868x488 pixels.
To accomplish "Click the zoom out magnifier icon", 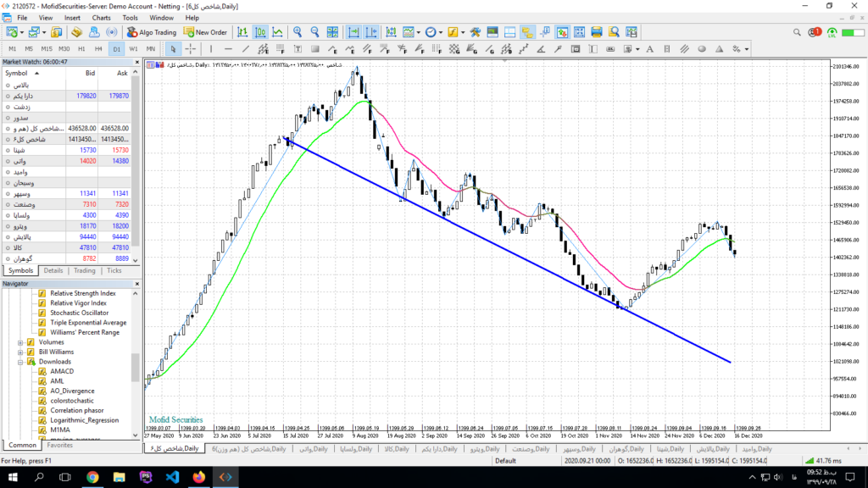I will click(x=314, y=32).
